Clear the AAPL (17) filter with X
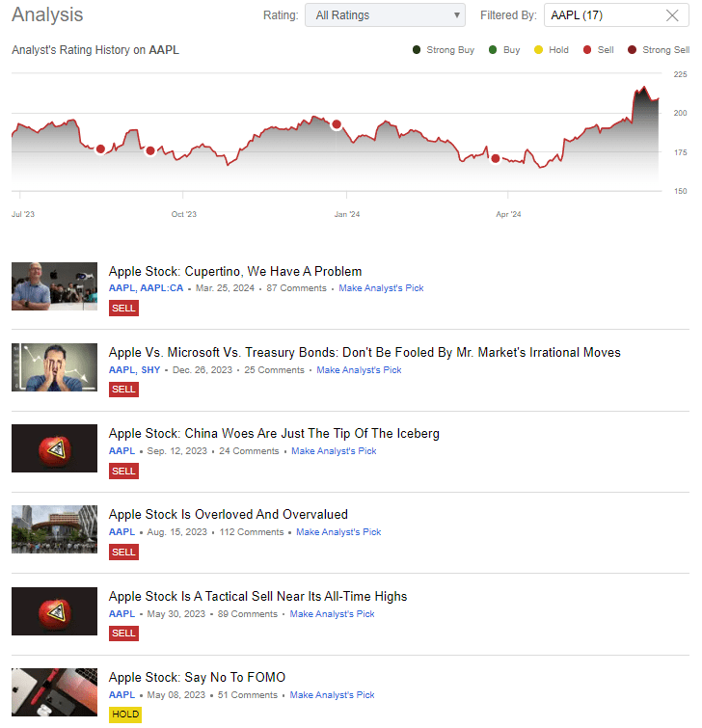This screenshot has width=702, height=728. [x=672, y=15]
